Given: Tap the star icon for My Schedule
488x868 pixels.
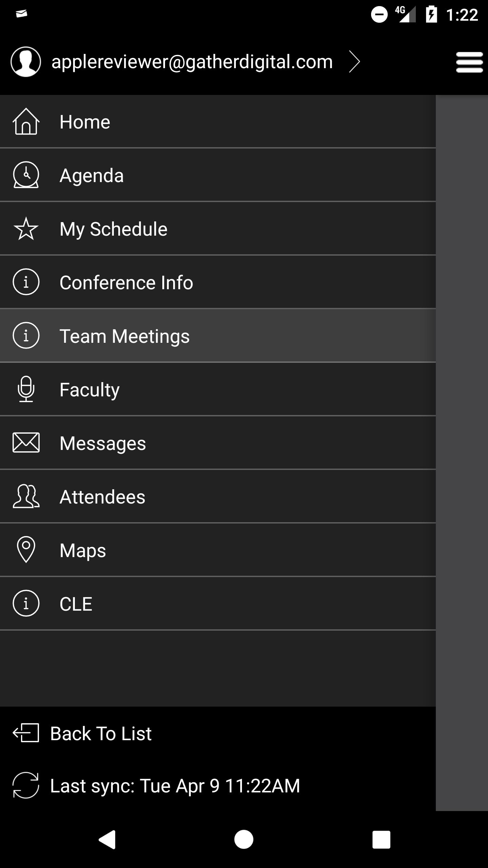Looking at the screenshot, I should coord(26,229).
